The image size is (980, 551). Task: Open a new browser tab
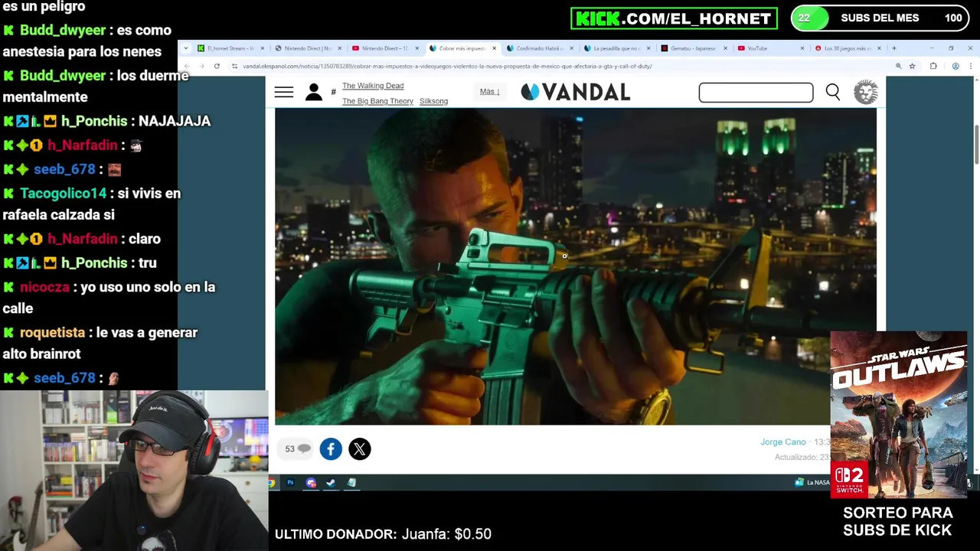click(x=893, y=48)
